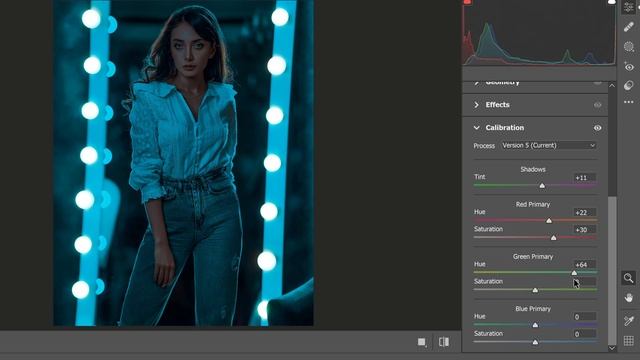Click the panel scrollbar thumb
Viewport: 640px width, 360px height.
click(x=612, y=270)
